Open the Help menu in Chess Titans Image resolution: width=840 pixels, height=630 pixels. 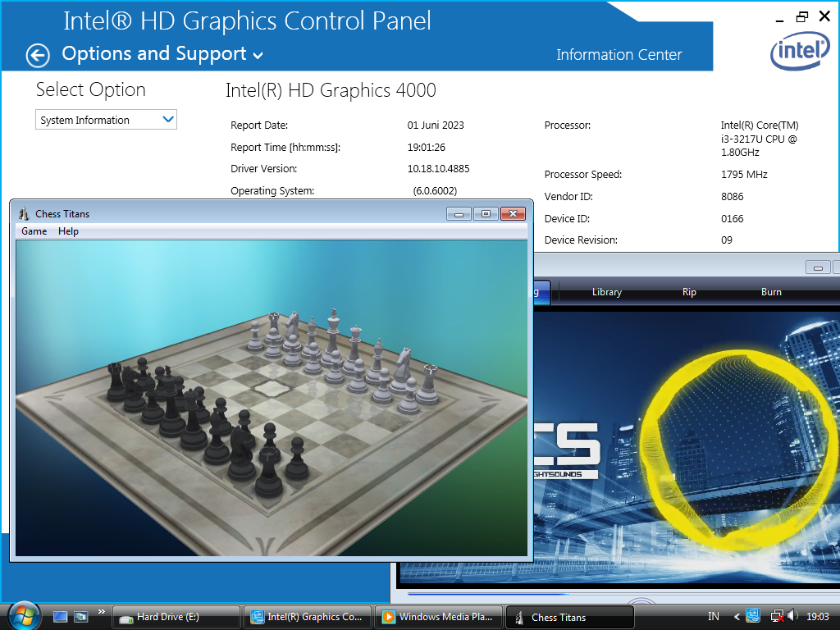coord(68,231)
